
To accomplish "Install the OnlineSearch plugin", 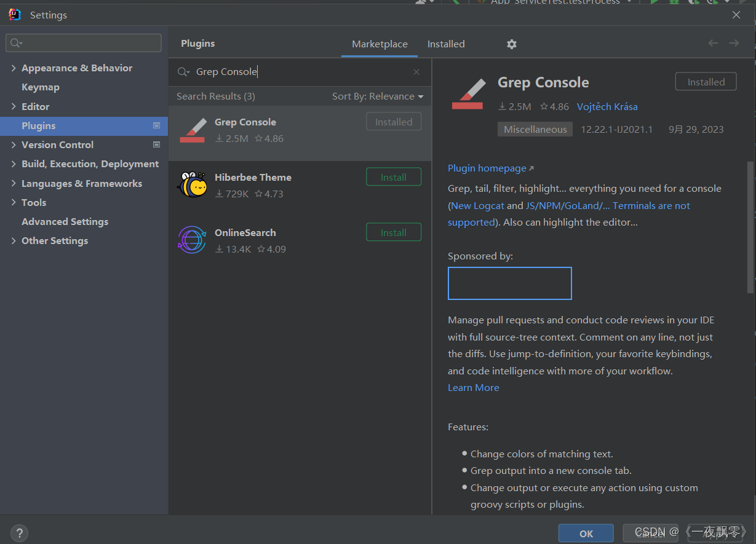I will pyautogui.click(x=394, y=232).
